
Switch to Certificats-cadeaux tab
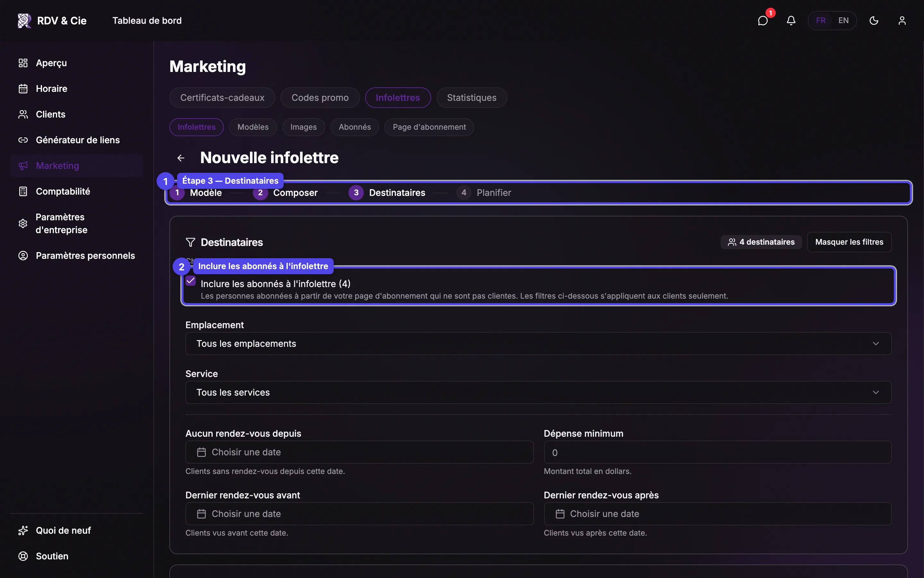(222, 98)
